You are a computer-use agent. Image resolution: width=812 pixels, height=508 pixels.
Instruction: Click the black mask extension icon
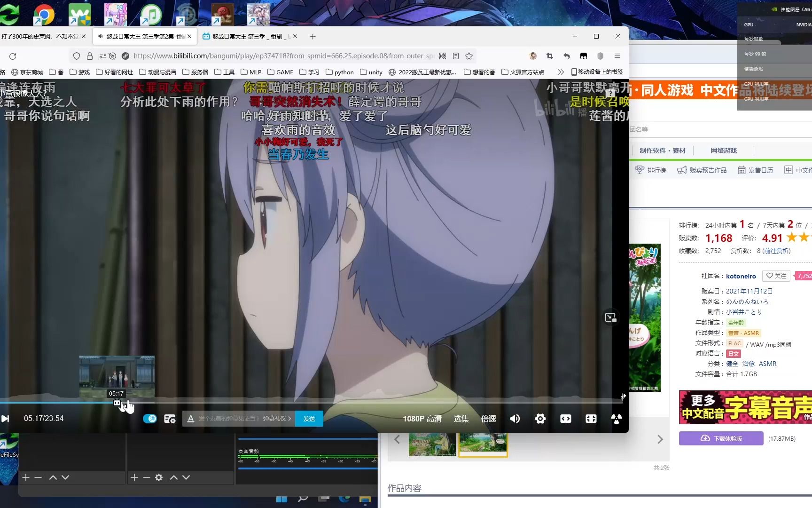(x=584, y=56)
